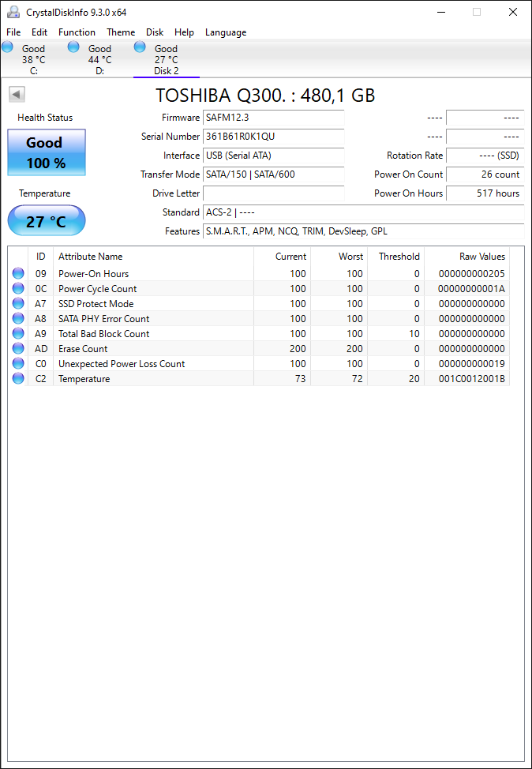Click the blue orb of Disk 2
The height and width of the screenshot is (769, 532).
coord(140,47)
